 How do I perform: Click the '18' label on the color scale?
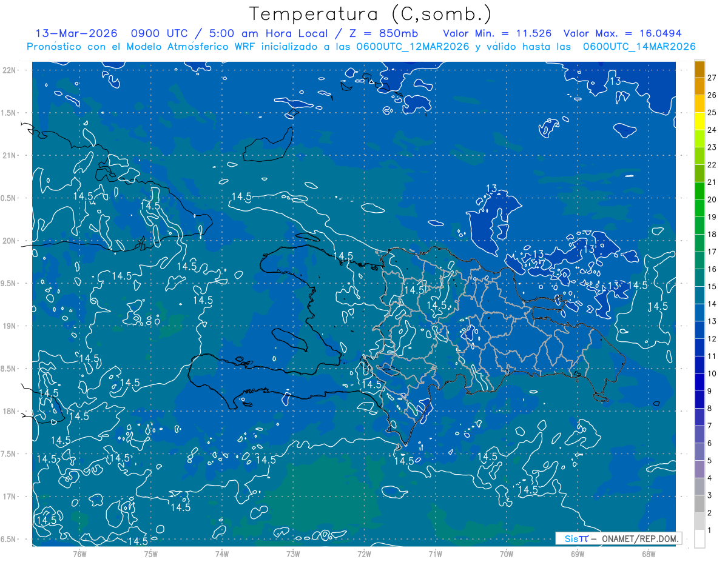tap(712, 235)
